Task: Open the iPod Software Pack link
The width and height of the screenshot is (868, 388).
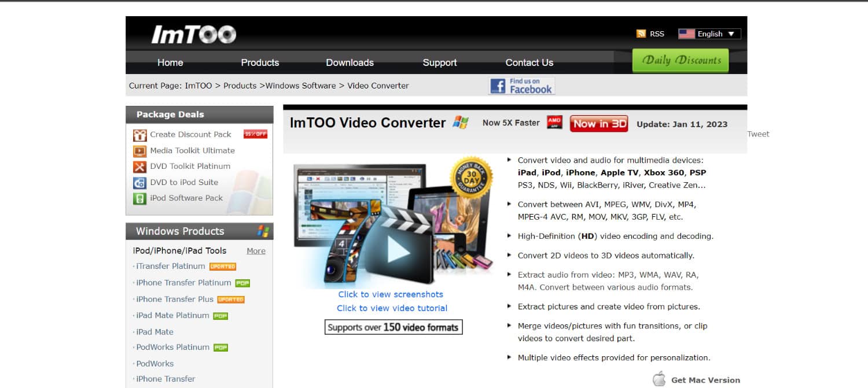Action: [186, 198]
